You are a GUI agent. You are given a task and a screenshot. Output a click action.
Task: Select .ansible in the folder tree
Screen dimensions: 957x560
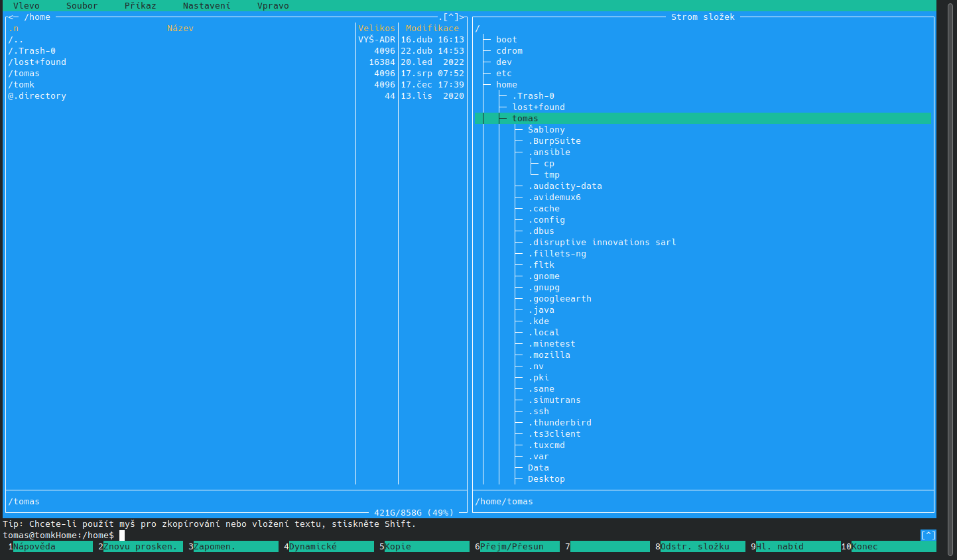click(549, 152)
